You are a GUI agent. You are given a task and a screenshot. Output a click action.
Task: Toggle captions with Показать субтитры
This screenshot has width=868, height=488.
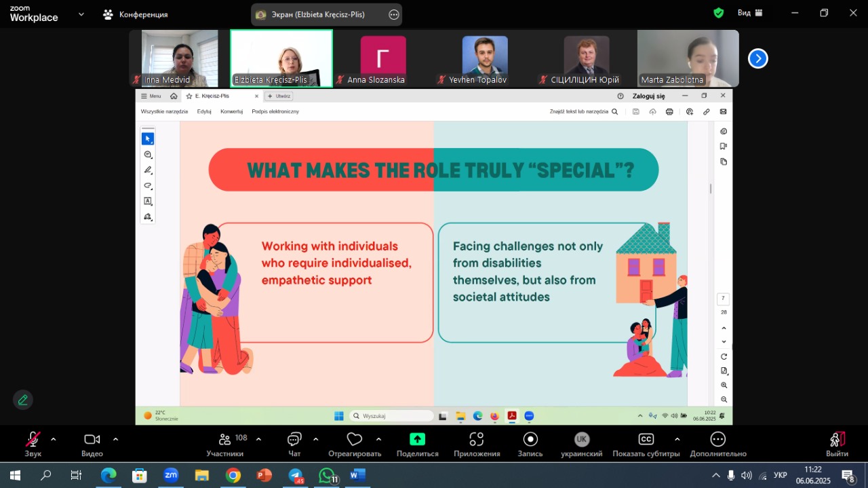pyautogui.click(x=646, y=440)
